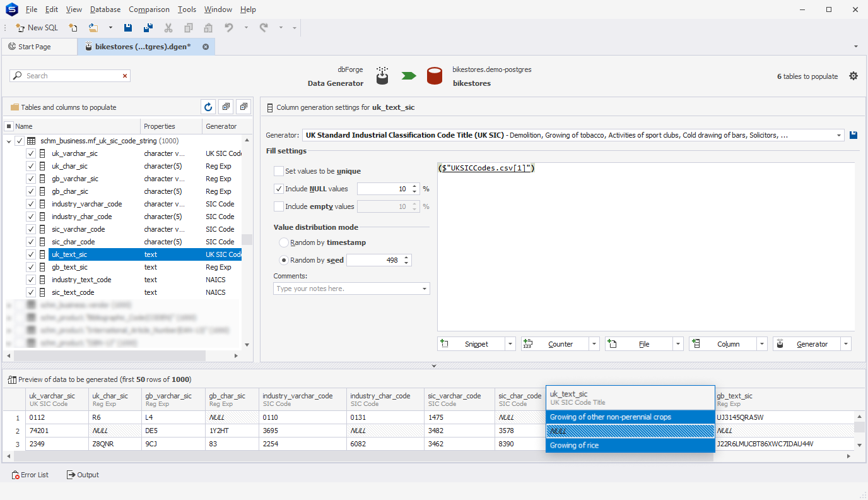Click the Collapse all tree icon
This screenshot has height=500, width=868.
point(244,107)
